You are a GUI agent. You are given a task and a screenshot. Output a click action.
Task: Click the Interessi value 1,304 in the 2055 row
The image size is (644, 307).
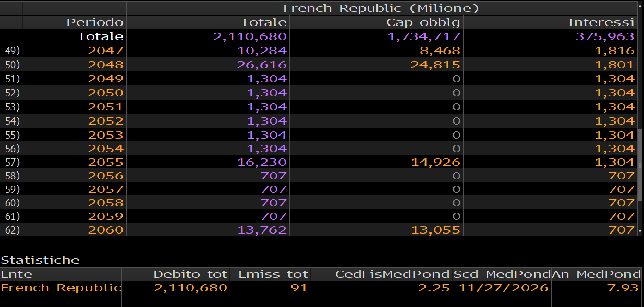pos(615,162)
